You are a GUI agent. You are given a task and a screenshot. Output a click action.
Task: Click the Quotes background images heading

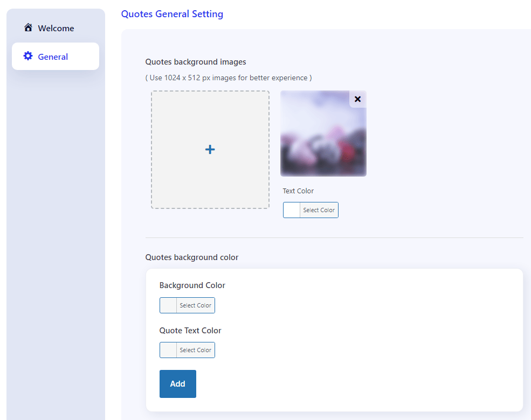[196, 62]
